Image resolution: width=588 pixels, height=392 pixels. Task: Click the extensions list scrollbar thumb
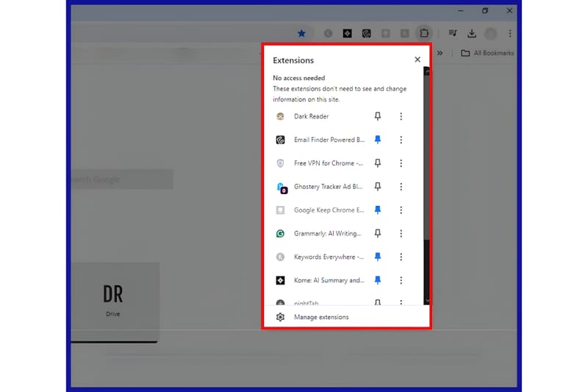(426, 157)
